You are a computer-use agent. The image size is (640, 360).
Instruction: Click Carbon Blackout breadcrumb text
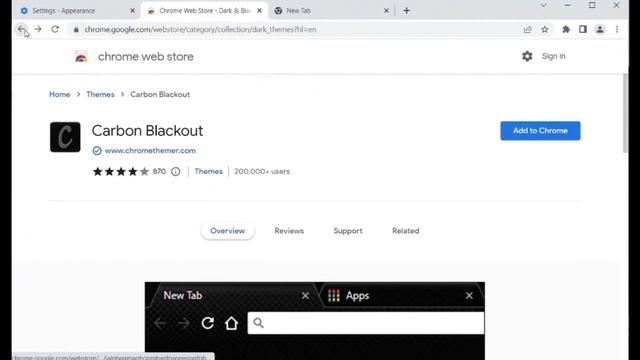[x=160, y=94]
